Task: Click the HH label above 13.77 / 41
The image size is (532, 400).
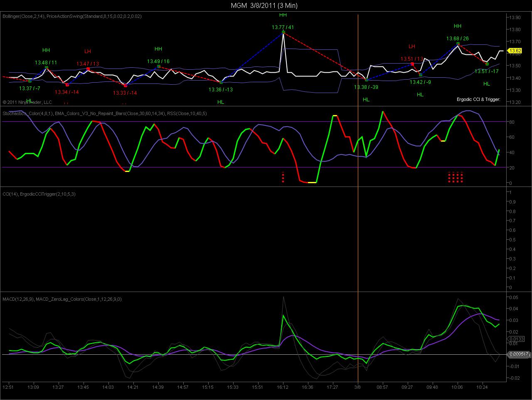Action: 283,15
